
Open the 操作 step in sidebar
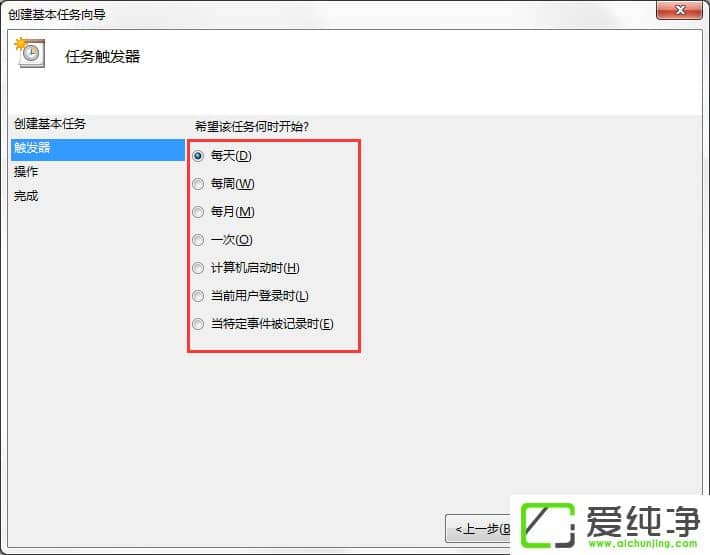[26, 172]
